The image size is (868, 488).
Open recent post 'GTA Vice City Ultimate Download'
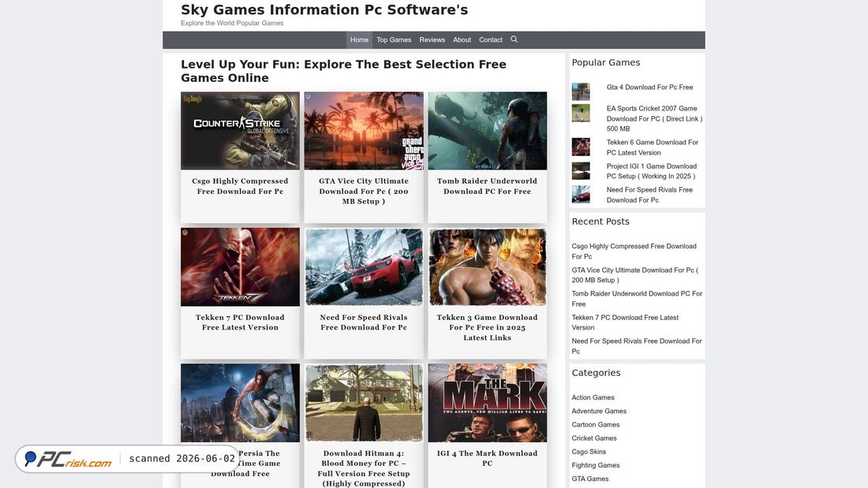(x=635, y=275)
